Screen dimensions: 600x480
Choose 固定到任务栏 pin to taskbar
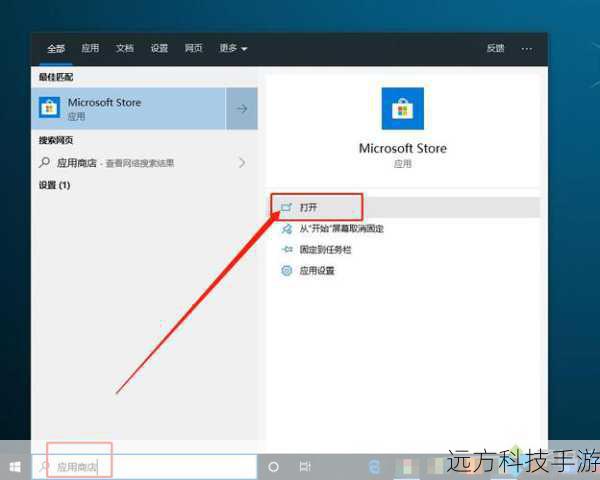click(x=325, y=250)
